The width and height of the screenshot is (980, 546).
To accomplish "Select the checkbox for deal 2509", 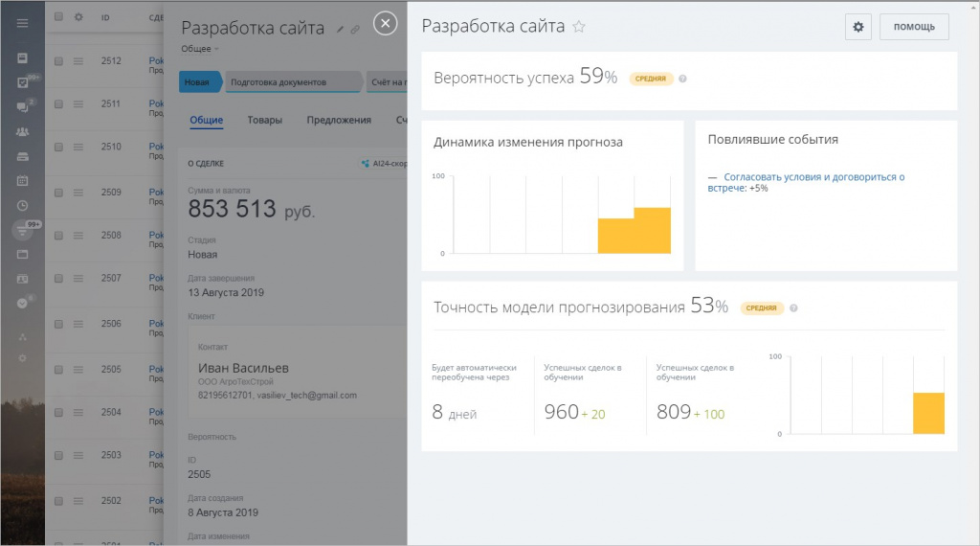I will (58, 193).
